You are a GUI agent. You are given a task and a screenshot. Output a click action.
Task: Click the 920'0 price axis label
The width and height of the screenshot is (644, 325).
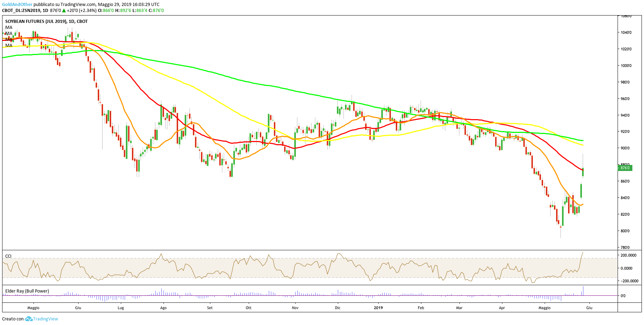click(x=626, y=132)
